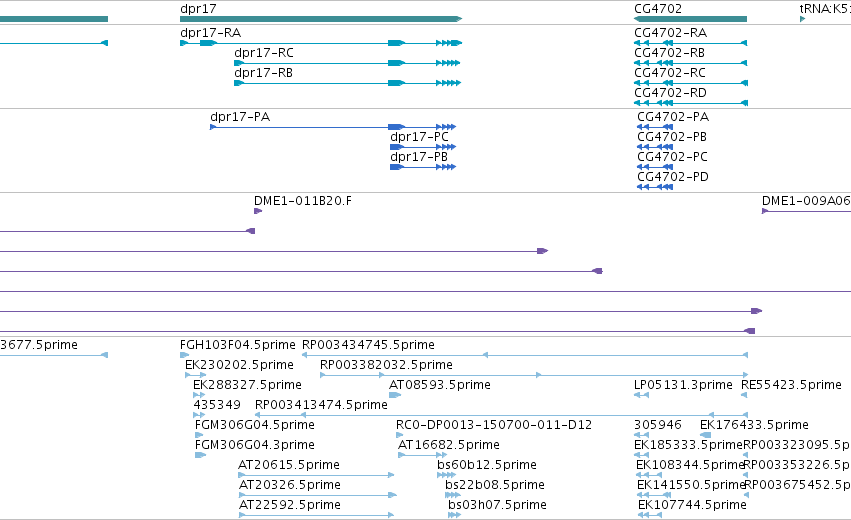851x520 pixels.
Task: Select RP003413474.5prime EST label
Action: click(x=321, y=405)
